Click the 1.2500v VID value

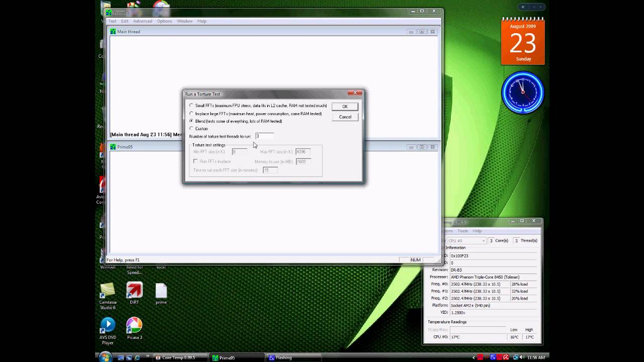[493, 312]
